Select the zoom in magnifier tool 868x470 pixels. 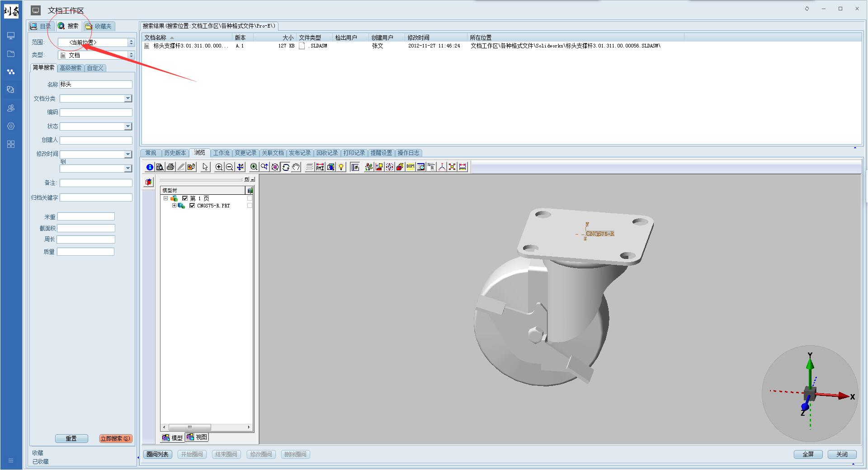pos(219,167)
